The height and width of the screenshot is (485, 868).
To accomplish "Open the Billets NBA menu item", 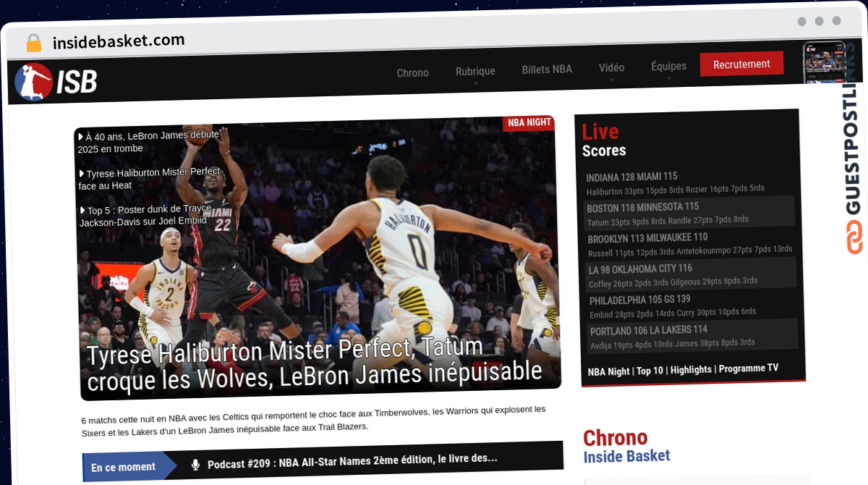I will point(547,69).
